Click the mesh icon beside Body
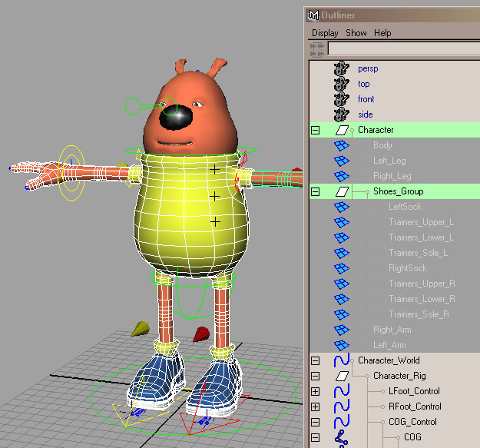Viewport: 480px width, 448px height. click(342, 145)
